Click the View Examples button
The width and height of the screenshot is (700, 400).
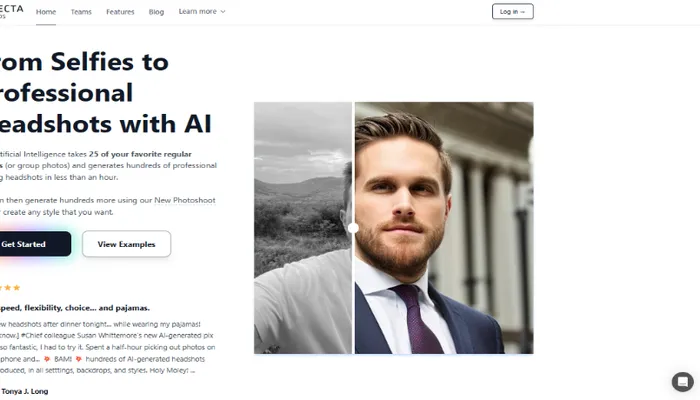tap(126, 244)
